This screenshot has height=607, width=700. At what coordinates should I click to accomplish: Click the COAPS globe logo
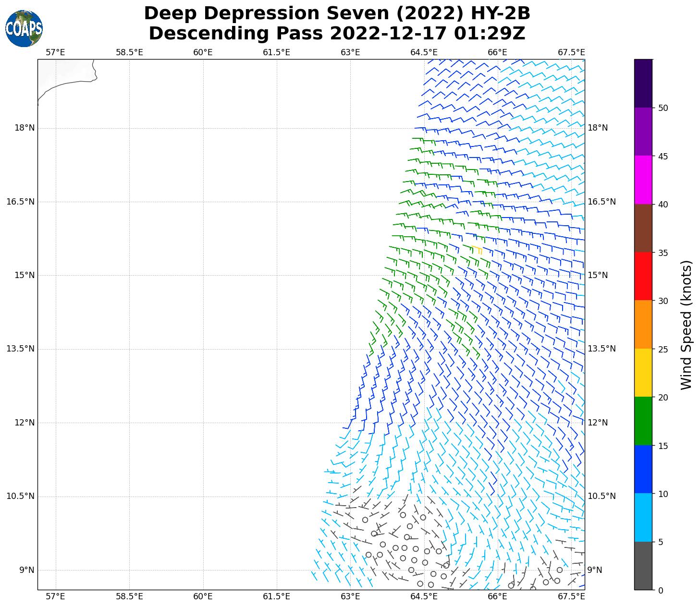pos(24,29)
